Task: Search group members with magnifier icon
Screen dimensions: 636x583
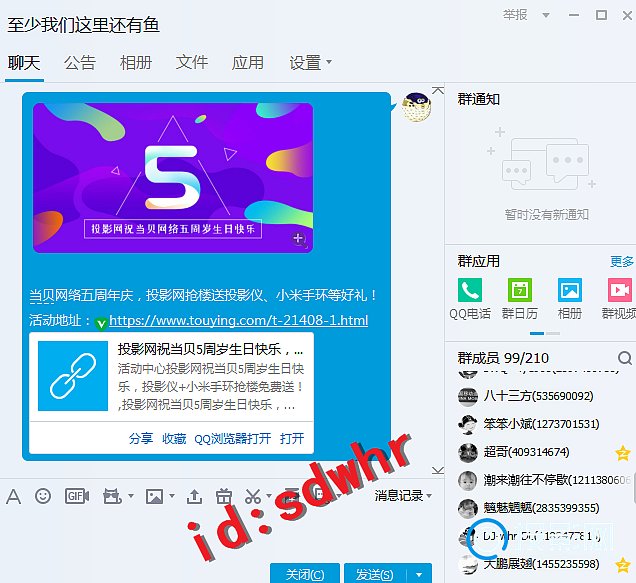Action: click(x=625, y=358)
